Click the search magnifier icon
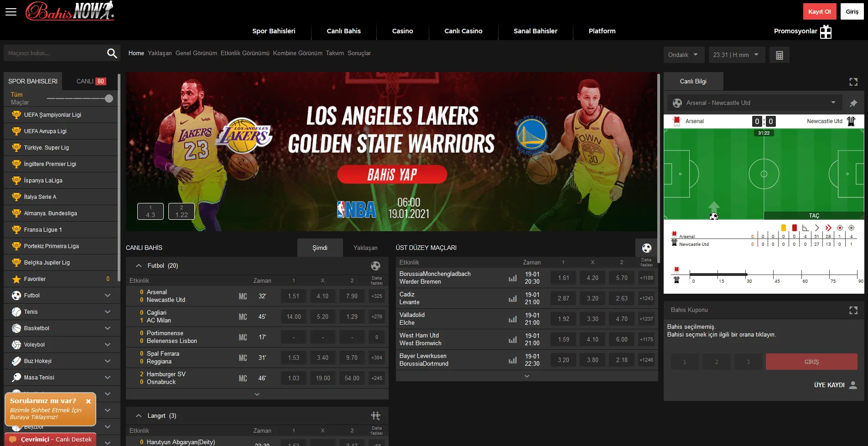The image size is (868, 446). pos(112,53)
